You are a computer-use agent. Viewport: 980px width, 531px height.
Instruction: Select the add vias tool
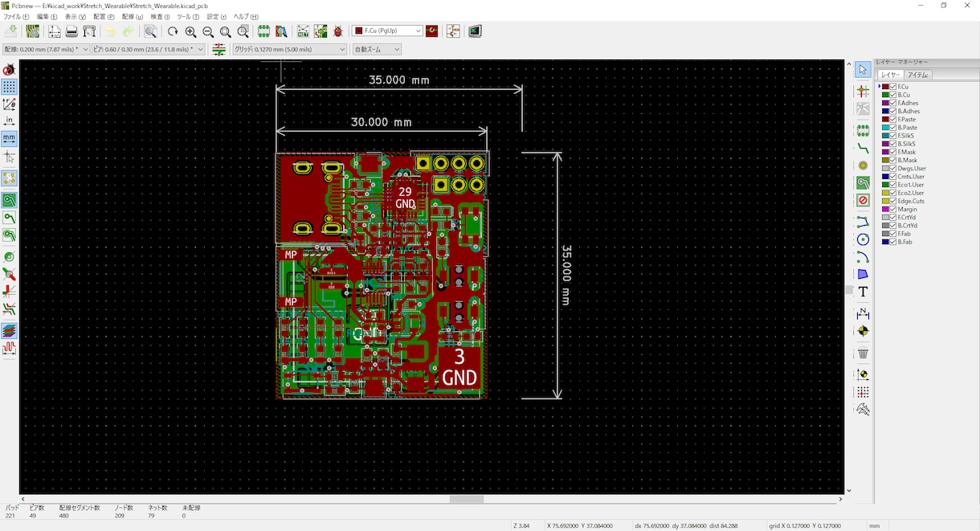(x=863, y=165)
